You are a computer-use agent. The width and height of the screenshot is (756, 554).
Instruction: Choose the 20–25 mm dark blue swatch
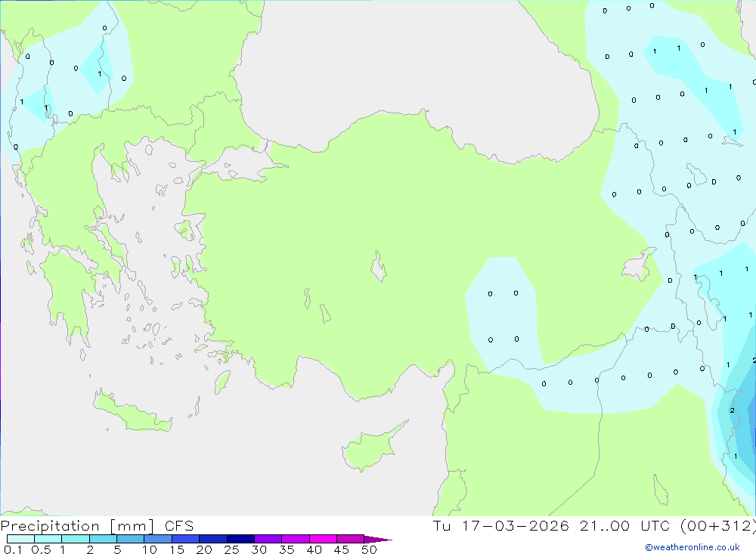pyautogui.click(x=212, y=539)
